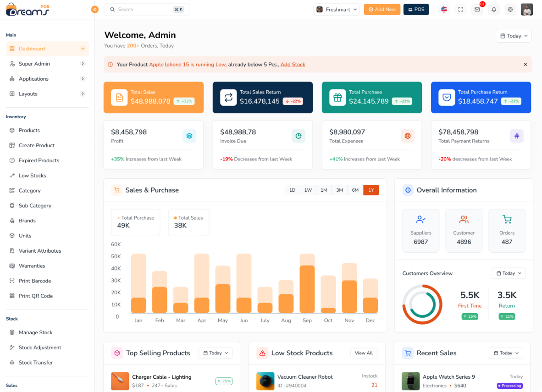
Task: Open the Top Selling Products Today dropdown
Action: coord(216,353)
